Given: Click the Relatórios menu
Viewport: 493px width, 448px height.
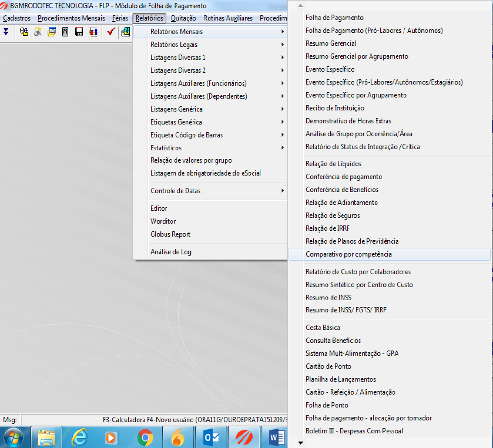Looking at the screenshot, I should click(x=149, y=18).
